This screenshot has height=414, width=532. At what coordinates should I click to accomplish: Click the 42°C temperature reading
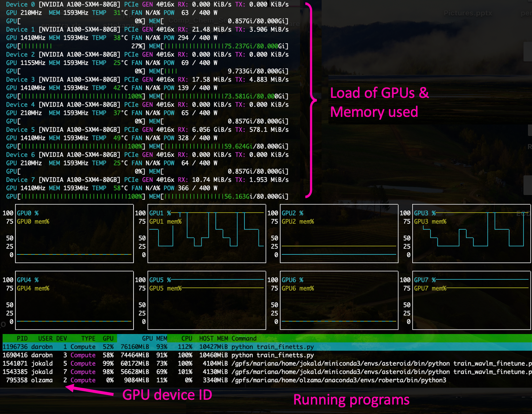pyautogui.click(x=120, y=88)
